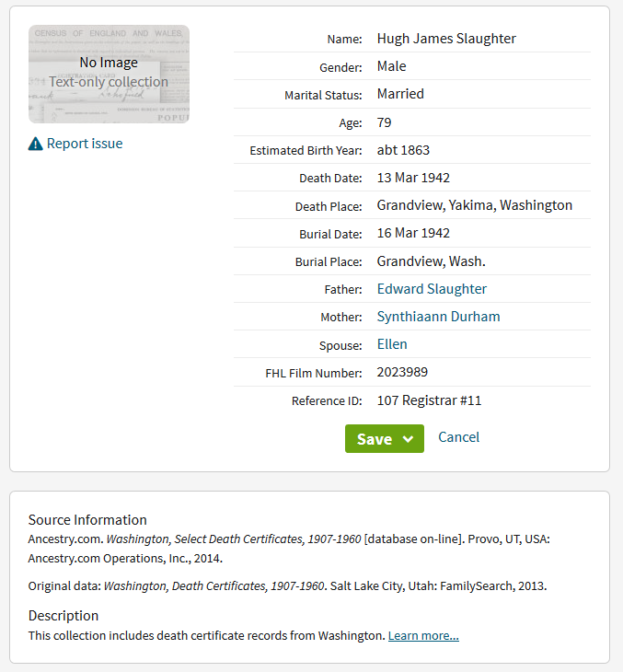Open father Edward Slaughter's record
The width and height of the screenshot is (623, 672).
pos(432,289)
